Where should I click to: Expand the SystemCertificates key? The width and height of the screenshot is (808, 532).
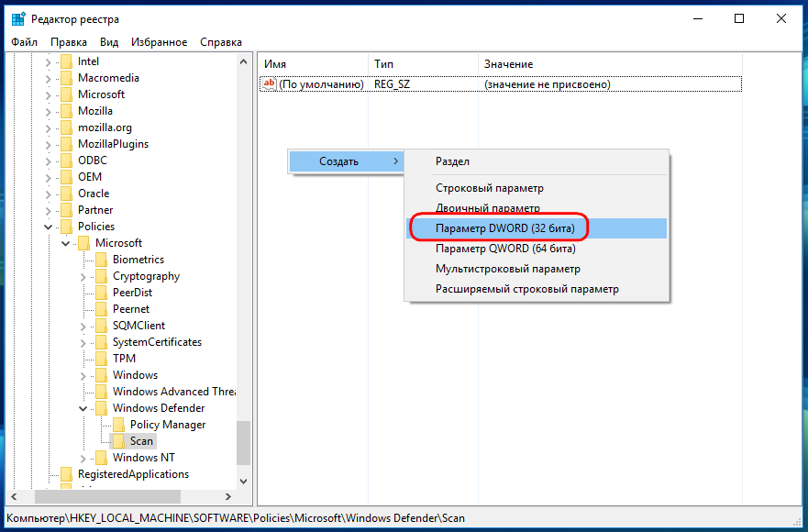83,343
